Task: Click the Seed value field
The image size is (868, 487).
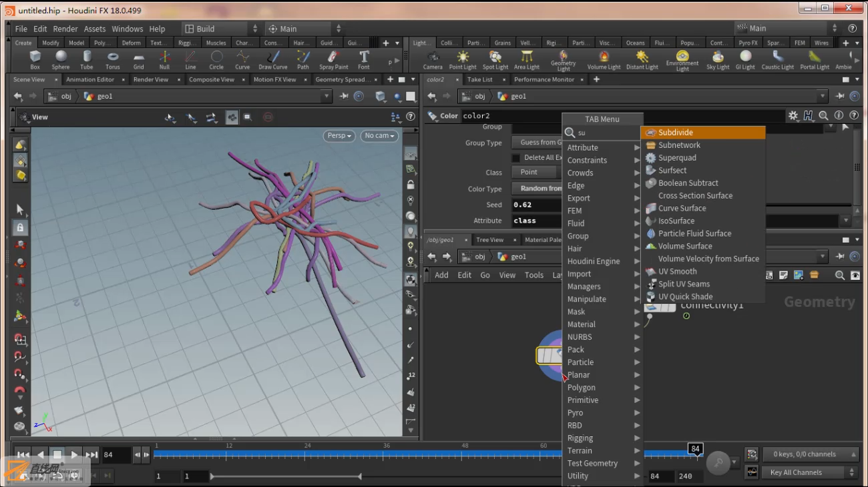Action: 537,205
